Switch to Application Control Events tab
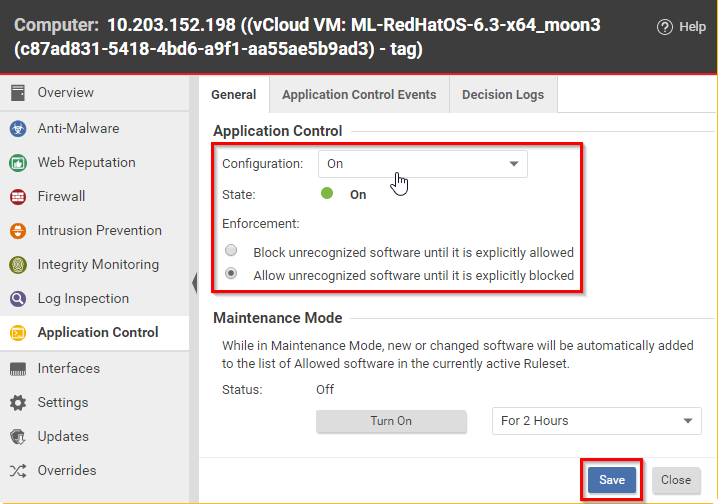The width and height of the screenshot is (718, 504). [x=359, y=95]
